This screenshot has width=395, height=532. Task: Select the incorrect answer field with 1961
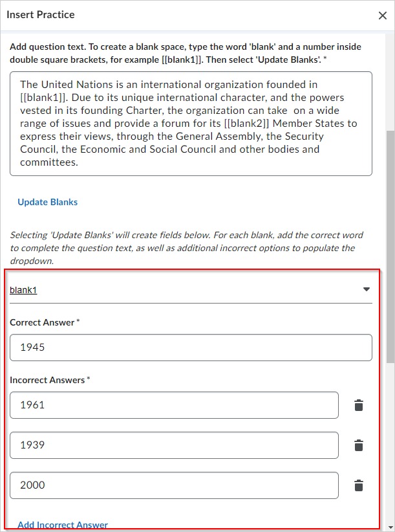point(174,405)
